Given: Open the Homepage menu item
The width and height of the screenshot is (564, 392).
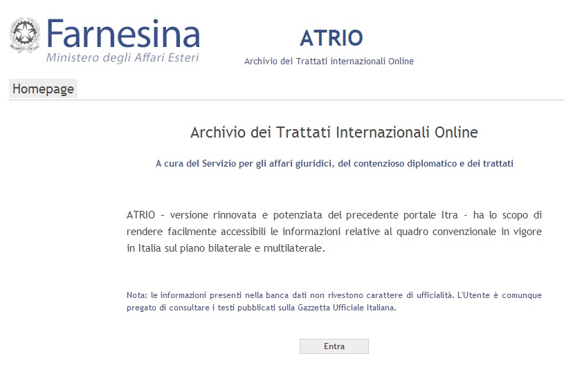Looking at the screenshot, I should (x=43, y=89).
